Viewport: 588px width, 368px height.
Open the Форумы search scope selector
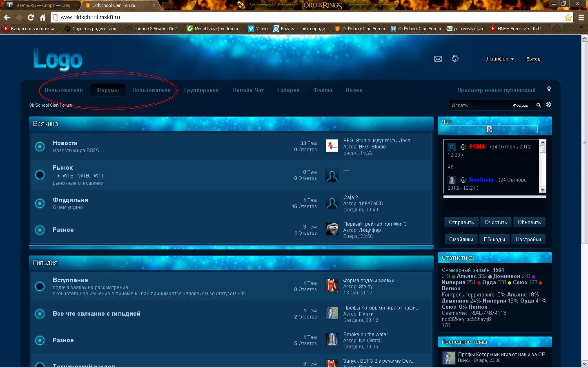tap(521, 105)
